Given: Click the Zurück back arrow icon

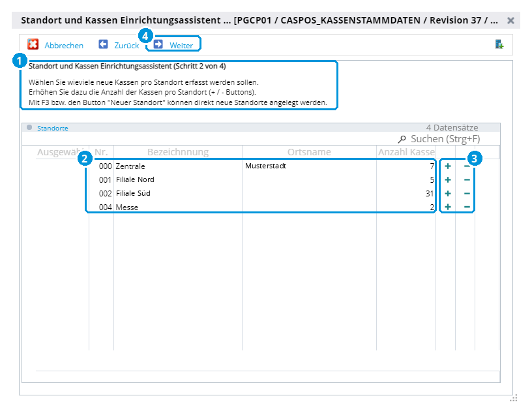Looking at the screenshot, I should click(103, 44).
